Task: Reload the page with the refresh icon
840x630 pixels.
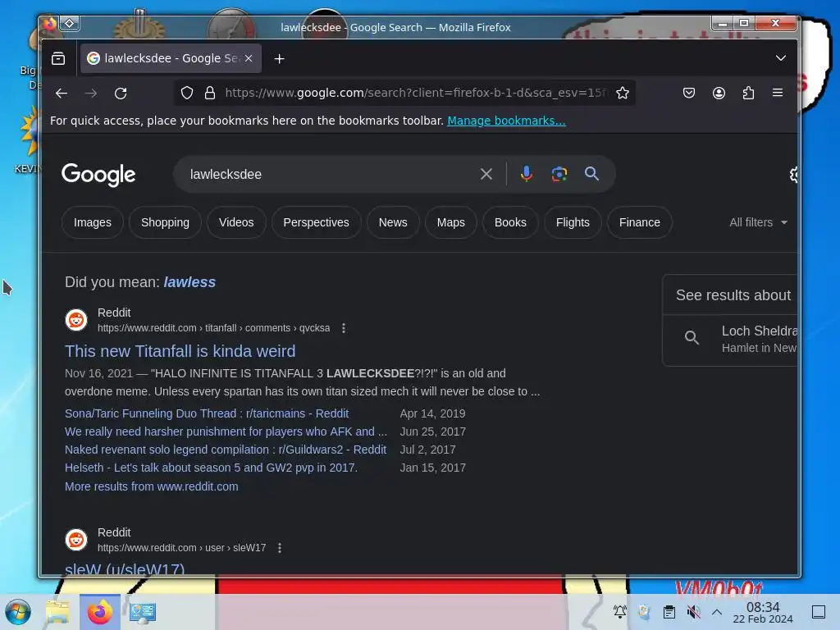Action: tap(121, 94)
